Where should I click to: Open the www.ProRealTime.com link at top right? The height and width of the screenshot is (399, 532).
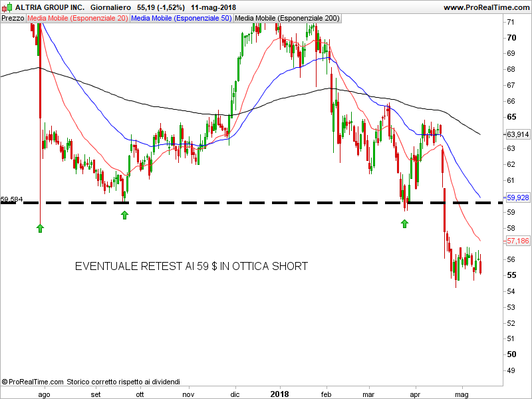485,7
